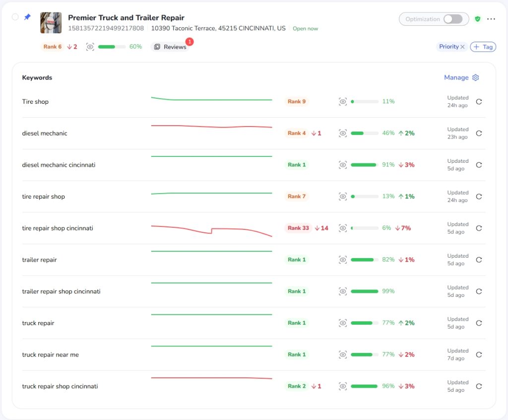Toggle the Optimization switch
This screenshot has width=508, height=420.
pos(452,19)
